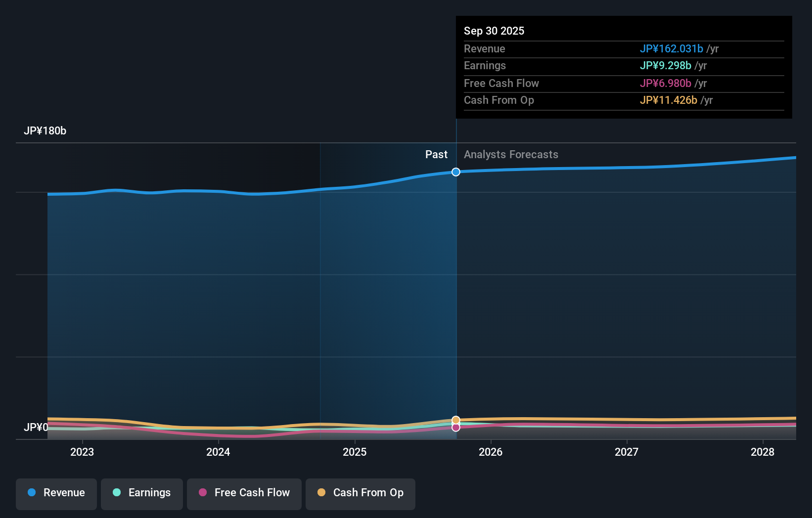Switch to the Past section

click(436, 154)
